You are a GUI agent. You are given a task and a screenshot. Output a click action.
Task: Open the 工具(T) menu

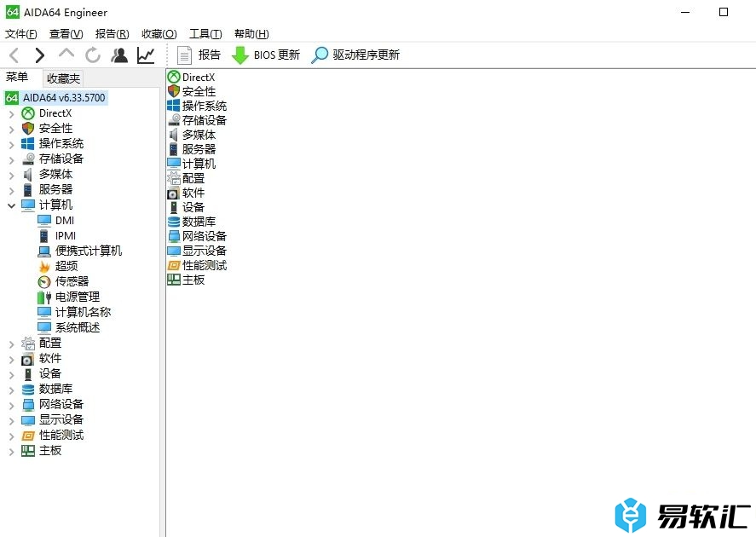[x=205, y=34]
